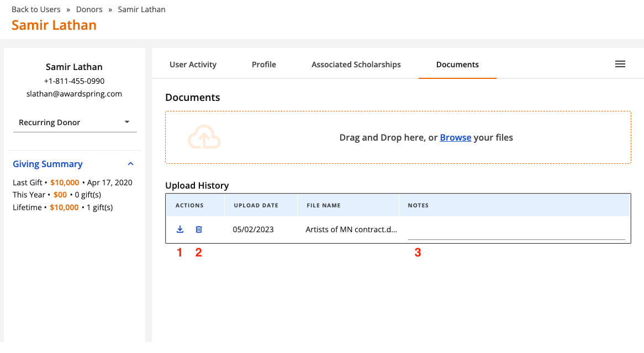The height and width of the screenshot is (353, 644).
Task: Open the Recurring Donor dropdown
Action: point(75,122)
